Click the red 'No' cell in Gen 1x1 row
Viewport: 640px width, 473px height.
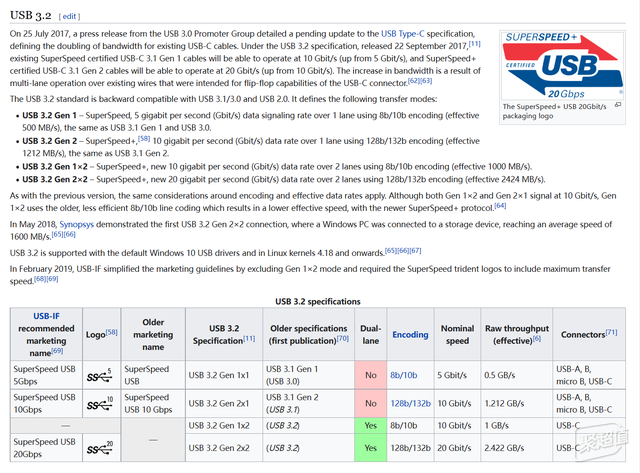click(371, 375)
